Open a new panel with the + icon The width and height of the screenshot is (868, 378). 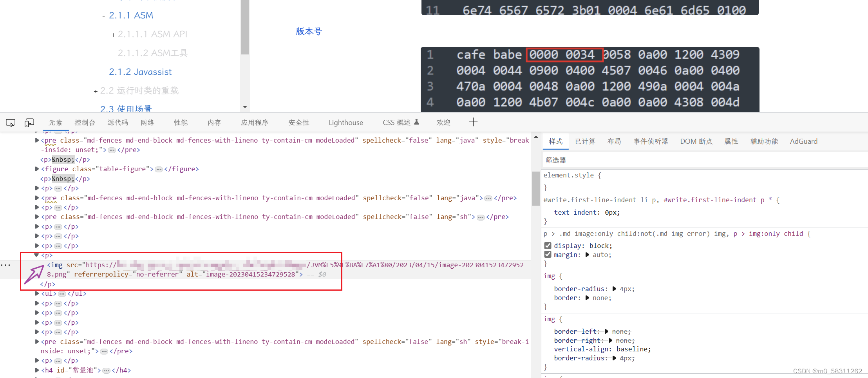(x=473, y=122)
